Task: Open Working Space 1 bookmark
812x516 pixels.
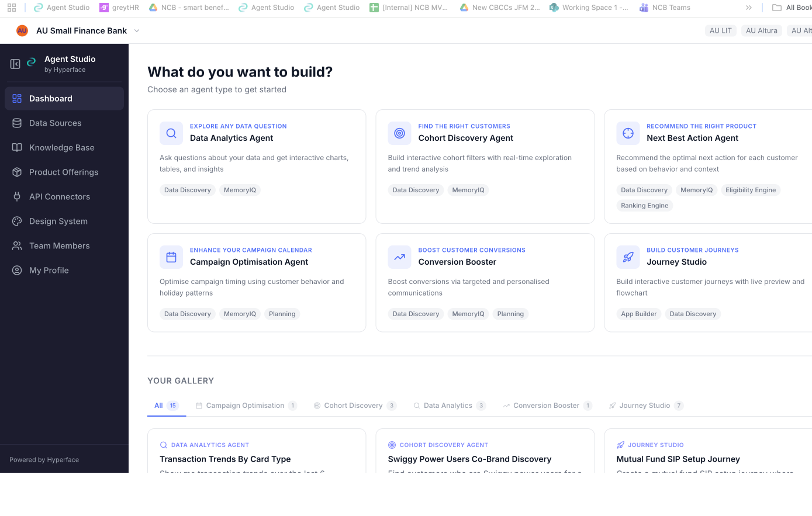Action: (x=589, y=8)
